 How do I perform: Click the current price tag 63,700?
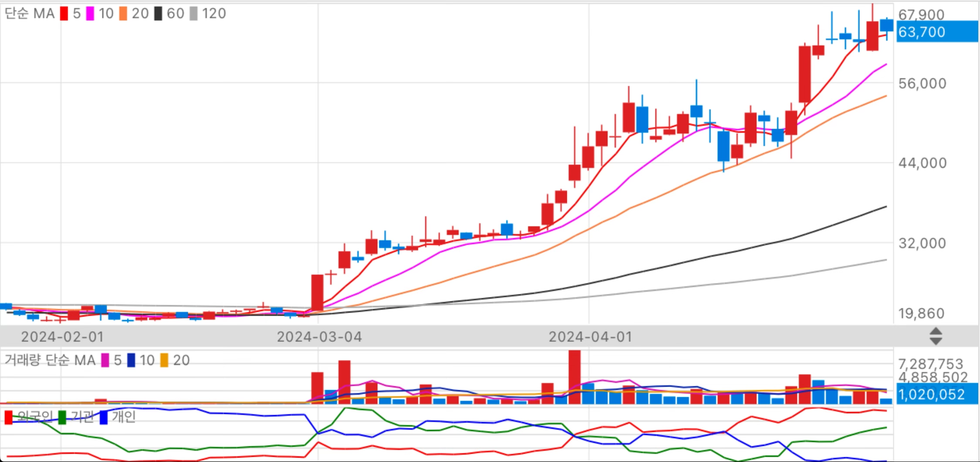pyautogui.click(x=937, y=32)
